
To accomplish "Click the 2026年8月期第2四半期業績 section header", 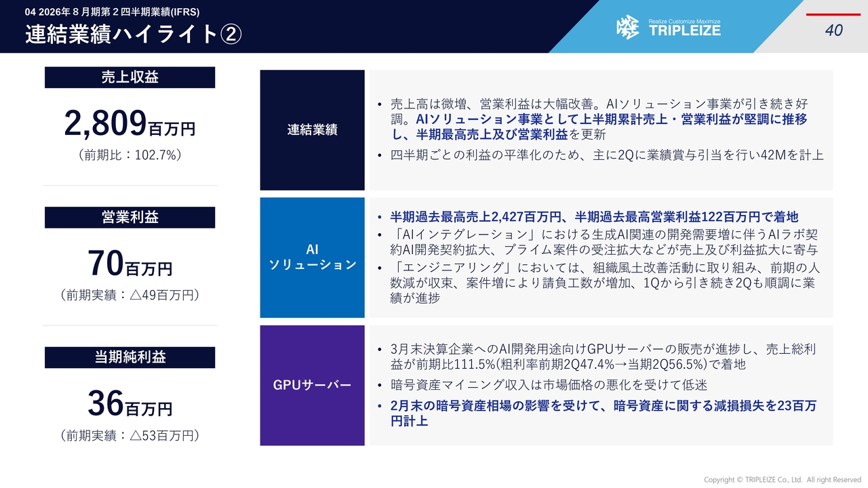I will [112, 12].
